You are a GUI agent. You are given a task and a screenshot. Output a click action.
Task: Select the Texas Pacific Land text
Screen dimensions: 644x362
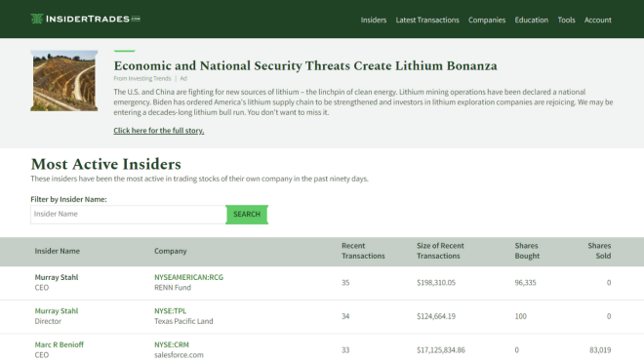coord(183,321)
